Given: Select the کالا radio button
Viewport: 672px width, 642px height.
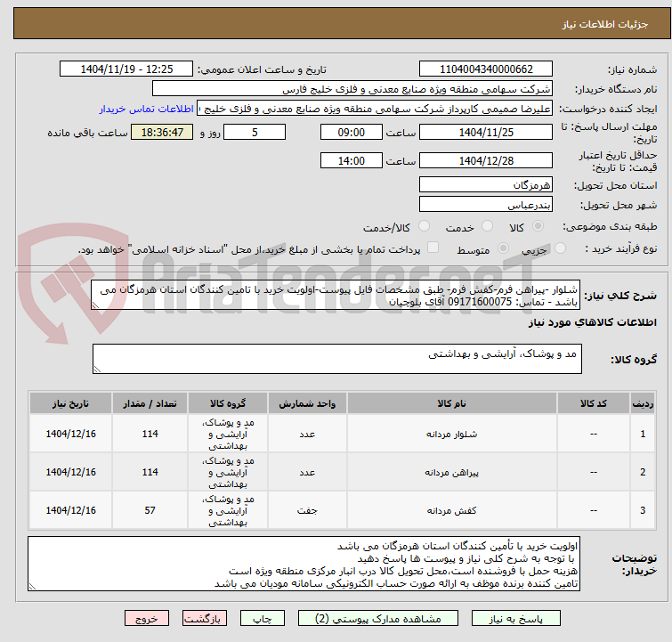Looking at the screenshot, I should pyautogui.click(x=538, y=226).
